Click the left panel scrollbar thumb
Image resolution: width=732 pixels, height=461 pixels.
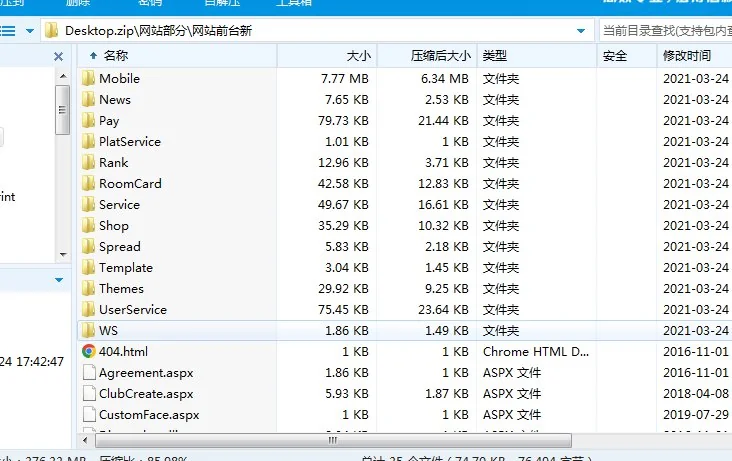pos(63,110)
